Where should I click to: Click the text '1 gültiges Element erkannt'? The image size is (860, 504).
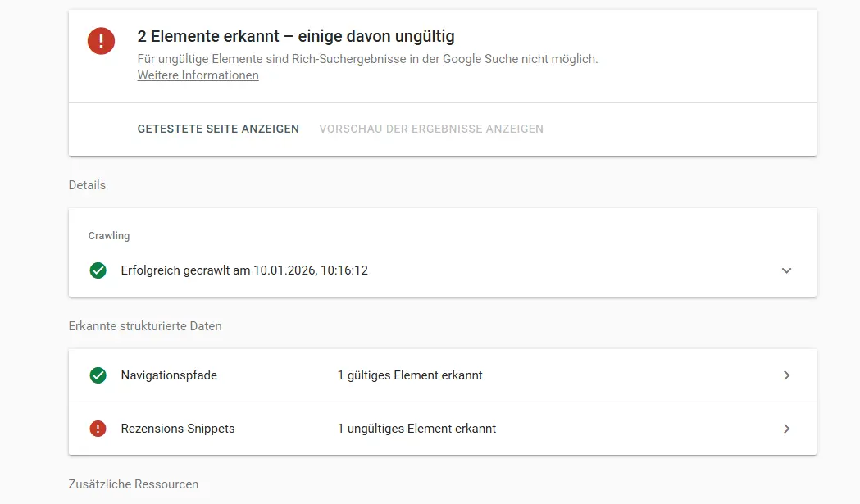pyautogui.click(x=410, y=375)
